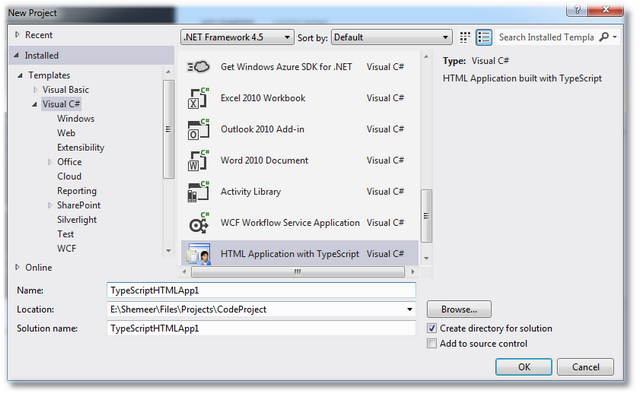
Task: Switch to small icons grid view
Action: point(464,38)
